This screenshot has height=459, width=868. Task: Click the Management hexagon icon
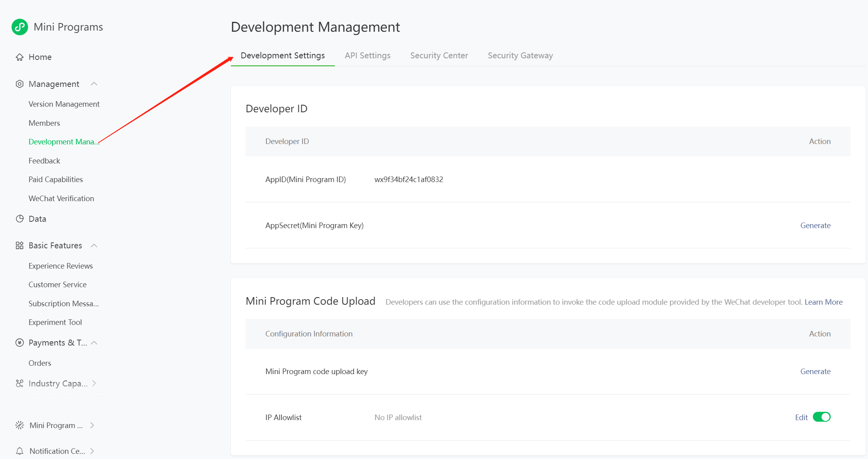click(x=19, y=84)
